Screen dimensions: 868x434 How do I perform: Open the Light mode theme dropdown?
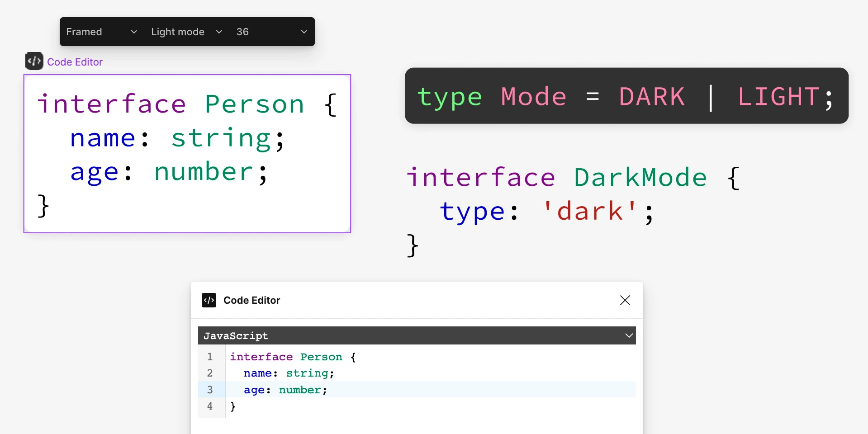186,32
